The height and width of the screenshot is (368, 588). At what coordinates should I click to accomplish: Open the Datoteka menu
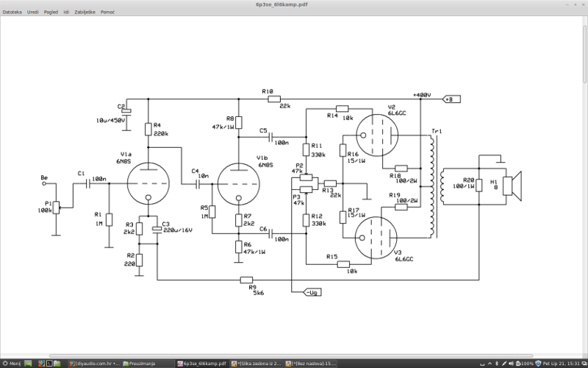[12, 13]
